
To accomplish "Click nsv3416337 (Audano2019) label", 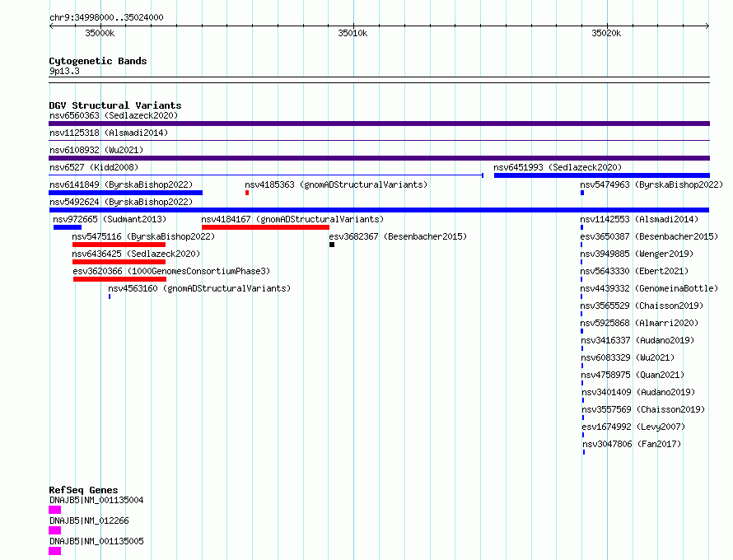I will [x=637, y=340].
